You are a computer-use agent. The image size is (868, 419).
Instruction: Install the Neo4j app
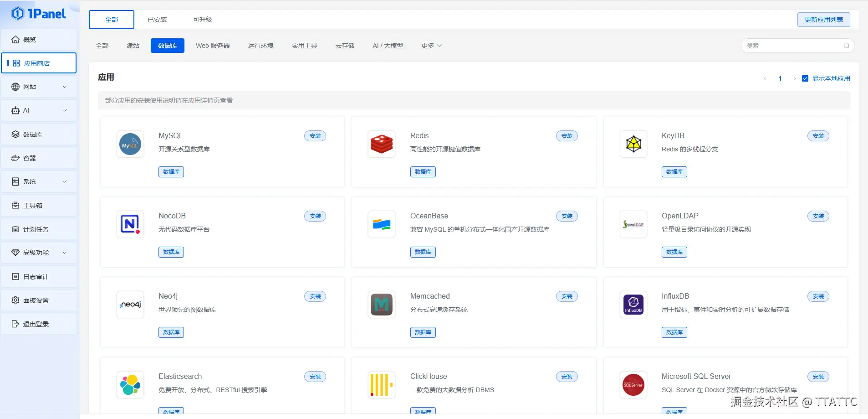tap(315, 296)
